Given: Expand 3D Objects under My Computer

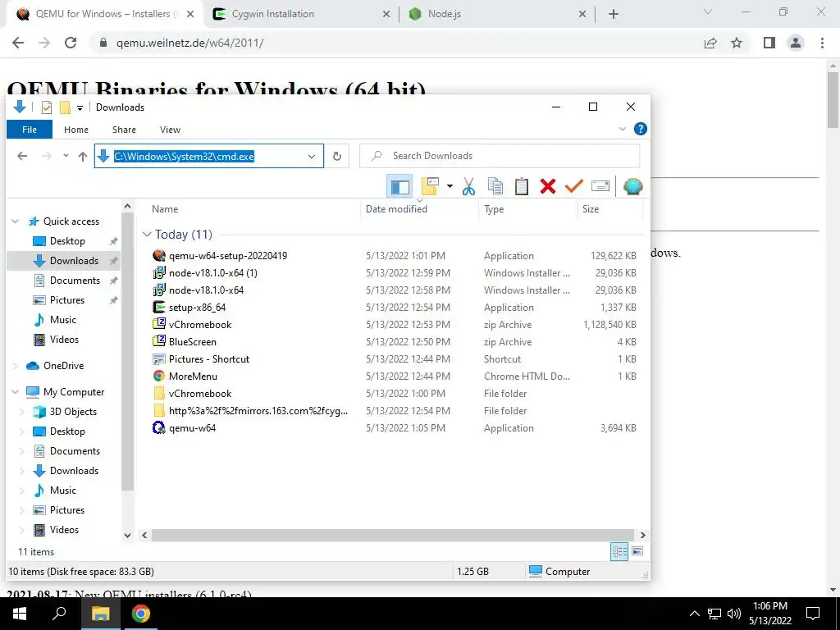Looking at the screenshot, I should [x=22, y=412].
